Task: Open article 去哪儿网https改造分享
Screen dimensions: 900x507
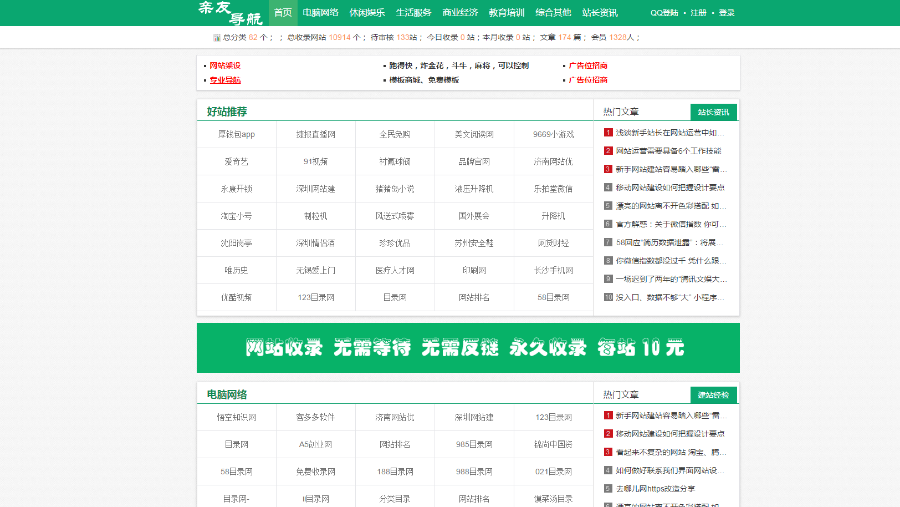Action: tap(655, 489)
